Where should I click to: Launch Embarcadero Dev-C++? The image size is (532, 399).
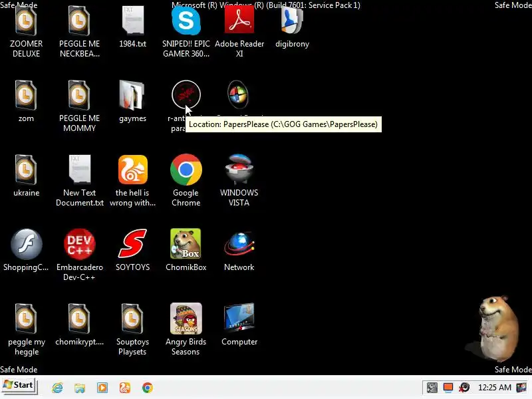click(x=79, y=244)
